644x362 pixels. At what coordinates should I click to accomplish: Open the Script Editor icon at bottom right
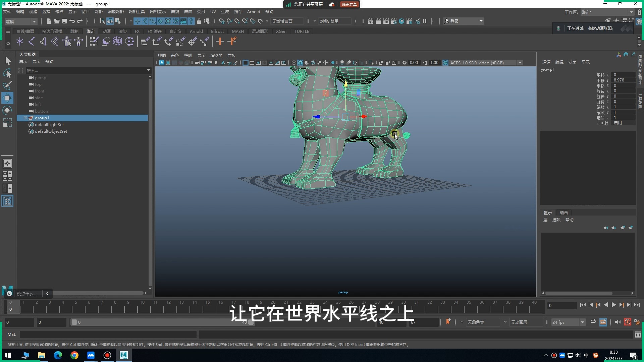[638, 335]
